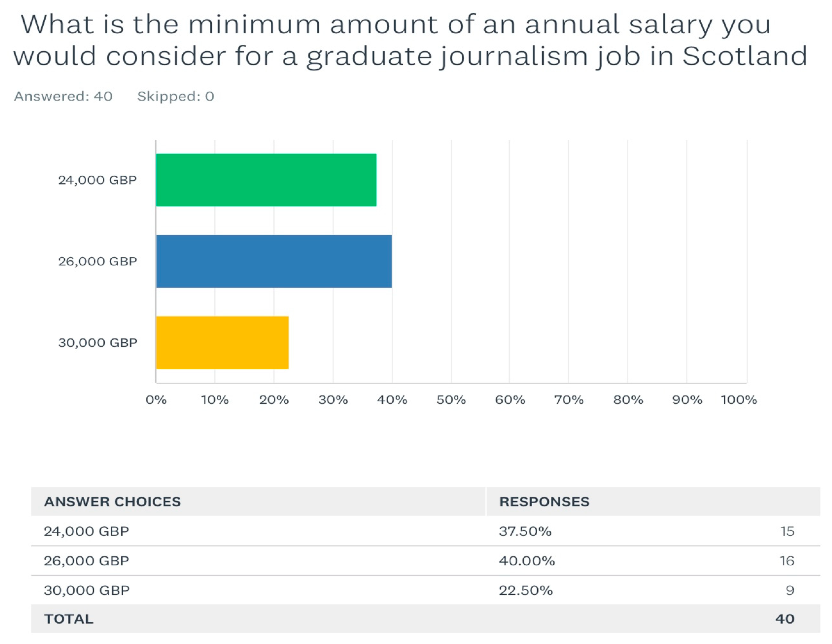Click the 40.00% response value
The width and height of the screenshot is (832, 644).
[527, 561]
